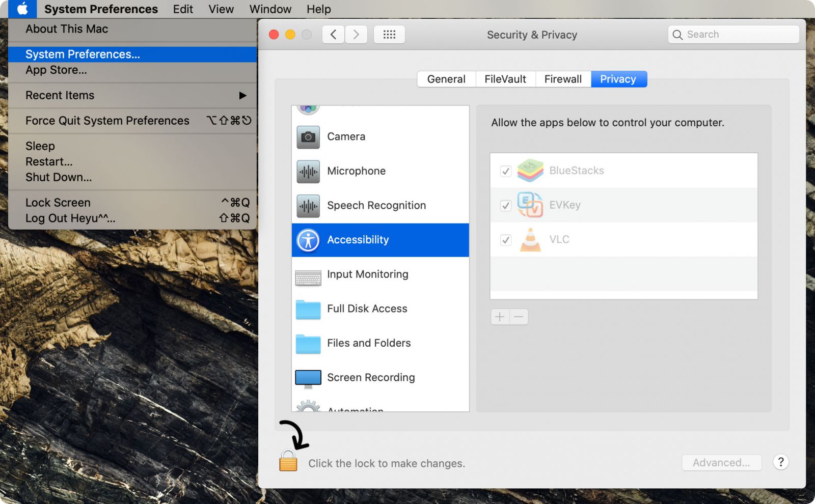Select Camera in privacy list
This screenshot has height=504, width=815.
tap(380, 137)
